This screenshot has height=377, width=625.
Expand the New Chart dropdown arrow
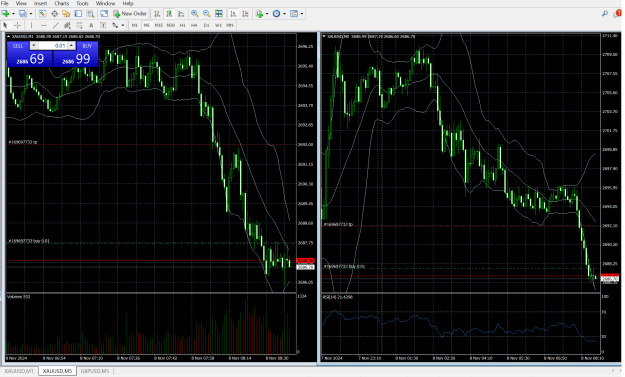[x=13, y=14]
